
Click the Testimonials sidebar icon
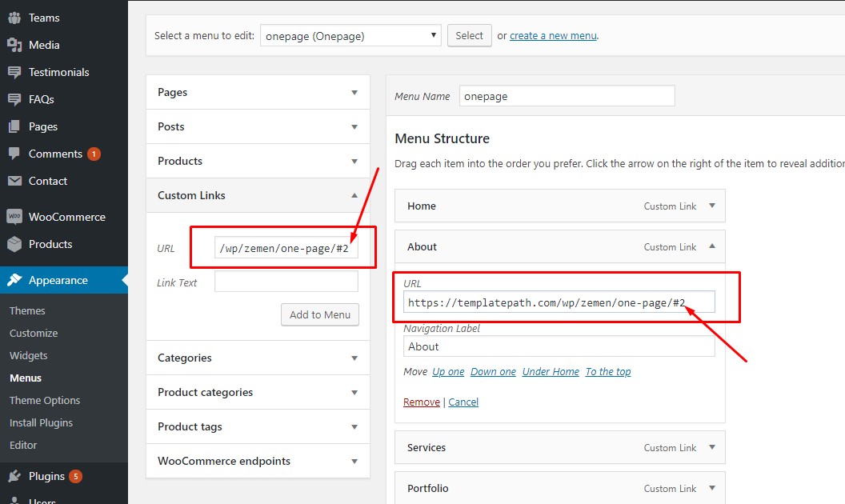(x=14, y=72)
